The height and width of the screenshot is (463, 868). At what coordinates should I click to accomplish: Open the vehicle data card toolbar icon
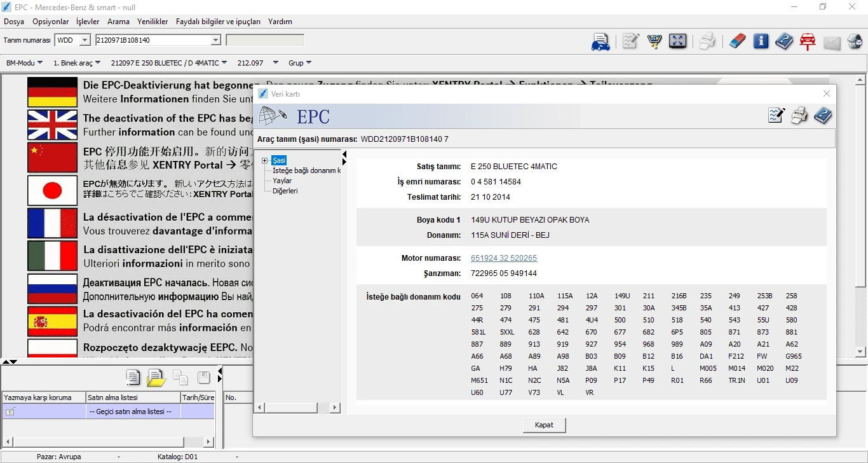[600, 42]
